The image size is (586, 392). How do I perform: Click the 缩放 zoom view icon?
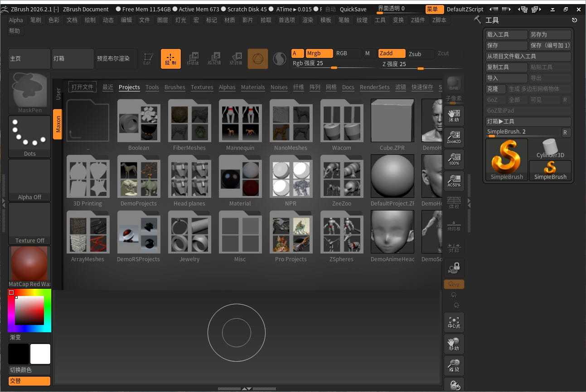454,366
